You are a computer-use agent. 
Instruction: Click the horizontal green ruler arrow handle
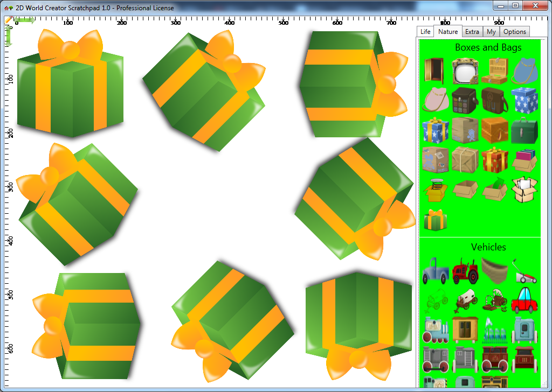point(24,20)
